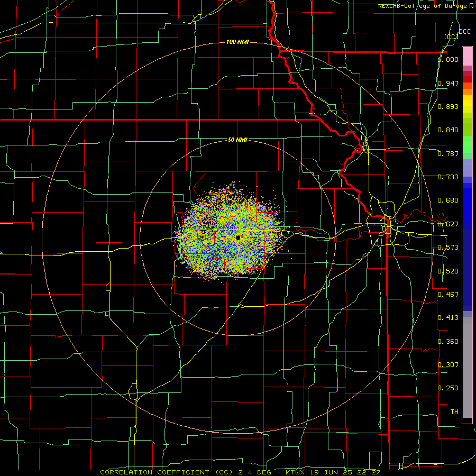This screenshot has width=476, height=476.
Task: Pick the dark red swatch on color bar
Action: coord(467,79)
